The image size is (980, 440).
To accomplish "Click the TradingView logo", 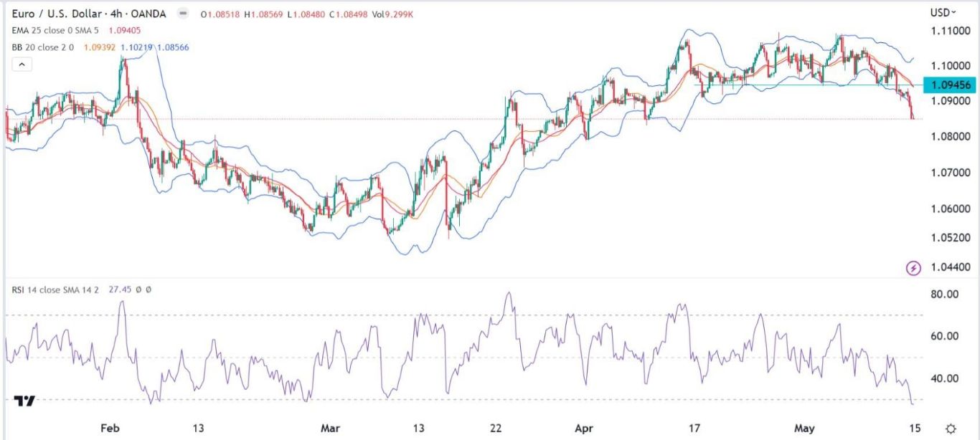I will click(24, 401).
